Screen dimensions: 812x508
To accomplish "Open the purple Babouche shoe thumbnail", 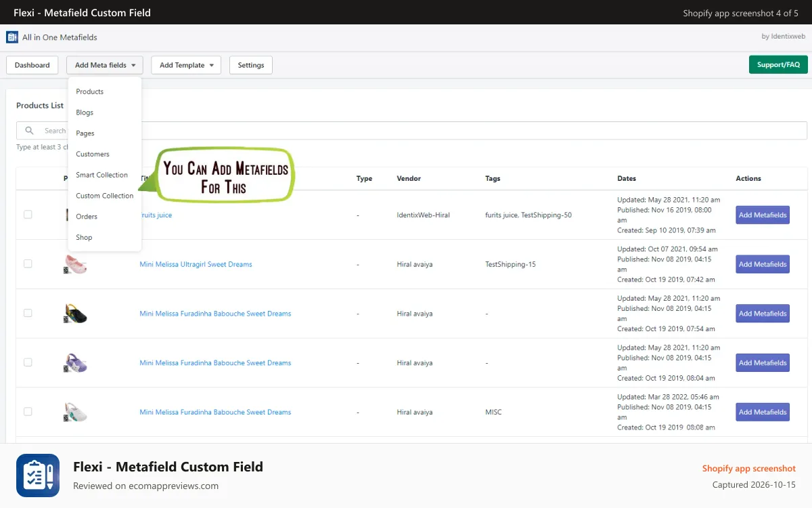I will (75, 363).
